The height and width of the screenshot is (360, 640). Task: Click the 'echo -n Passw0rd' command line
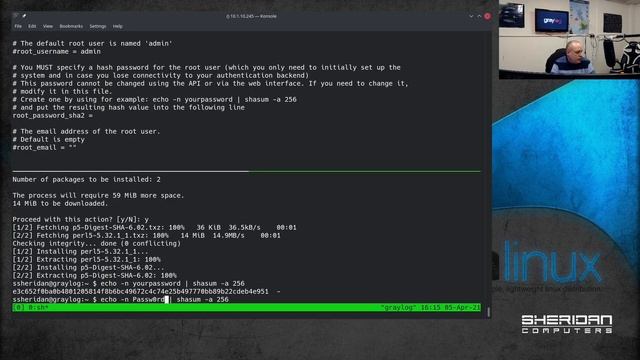[x=120, y=299]
